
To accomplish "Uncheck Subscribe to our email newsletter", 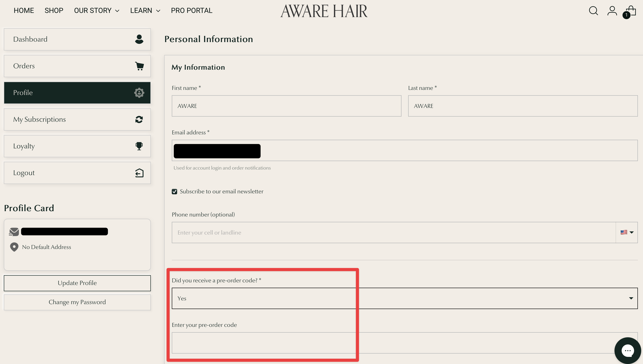I will 174,192.
